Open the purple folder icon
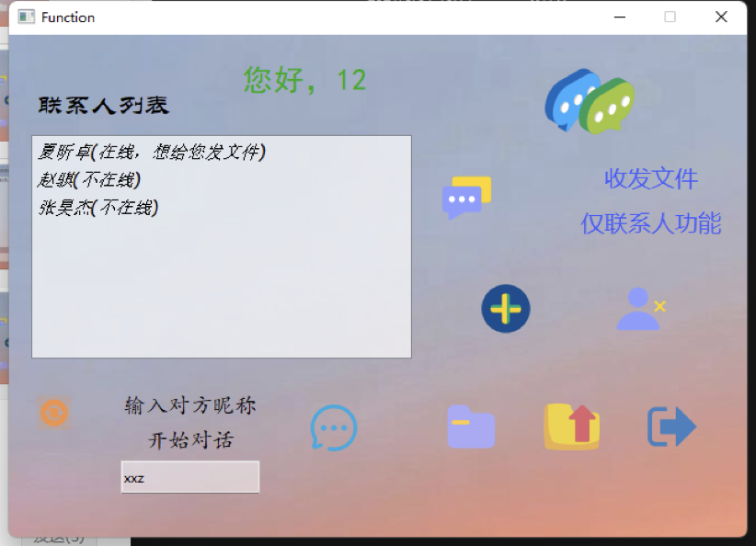The image size is (756, 546). tap(471, 427)
